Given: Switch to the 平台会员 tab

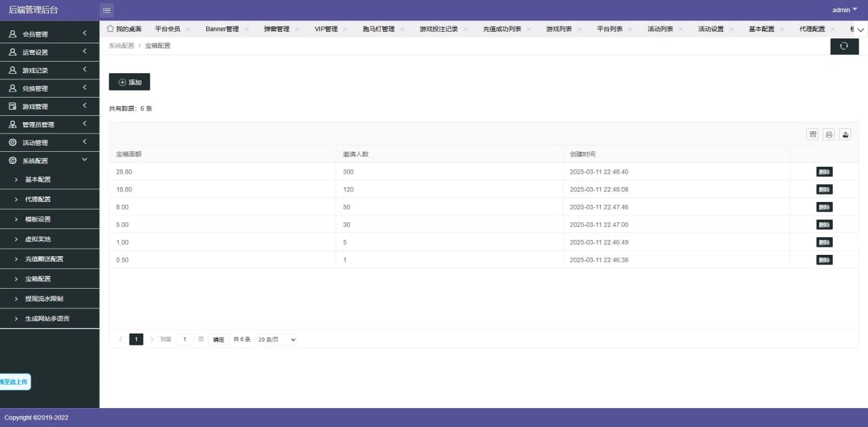Looking at the screenshot, I should pos(167,28).
